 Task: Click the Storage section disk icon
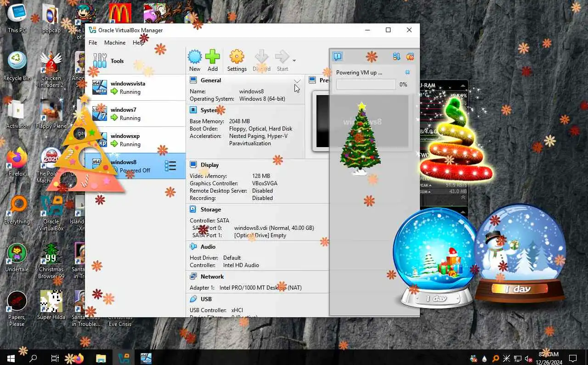tap(193, 209)
